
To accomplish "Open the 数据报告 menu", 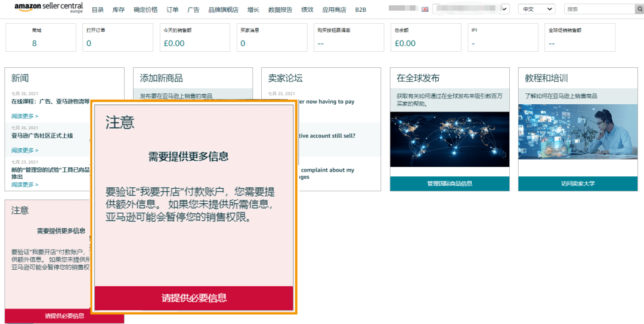I will tap(280, 10).
